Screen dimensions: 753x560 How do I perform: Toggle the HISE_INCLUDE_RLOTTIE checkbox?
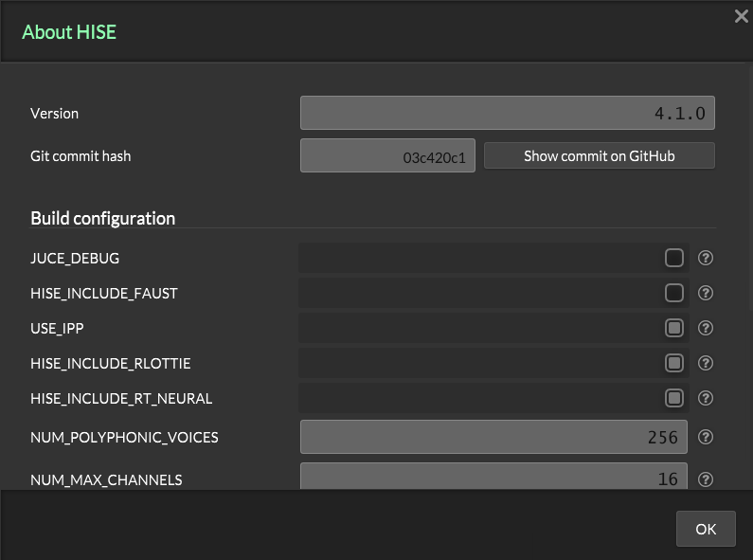click(673, 363)
